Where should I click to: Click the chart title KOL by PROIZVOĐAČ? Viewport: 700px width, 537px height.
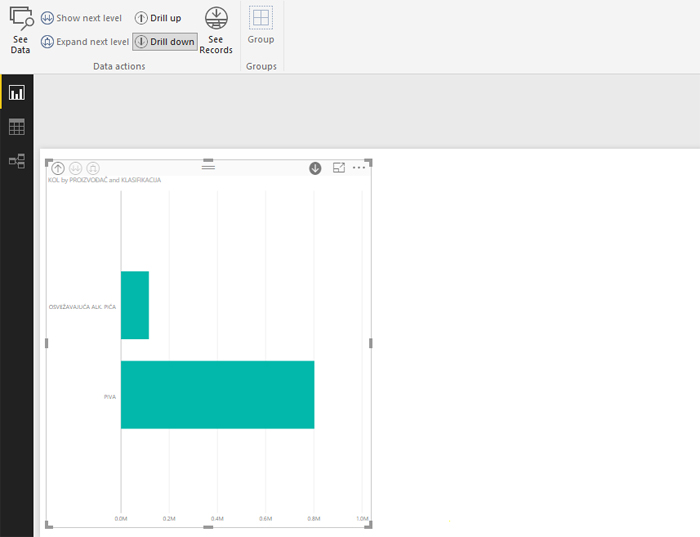(x=104, y=180)
